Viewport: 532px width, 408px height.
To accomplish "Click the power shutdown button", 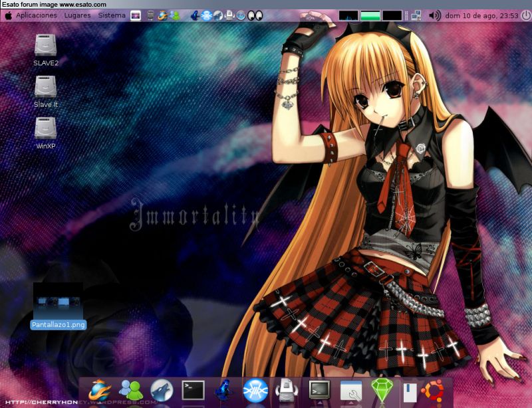I will tap(526, 15).
